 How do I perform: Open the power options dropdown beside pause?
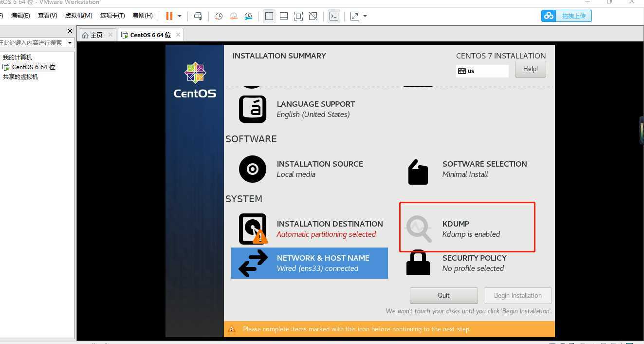pos(180,16)
